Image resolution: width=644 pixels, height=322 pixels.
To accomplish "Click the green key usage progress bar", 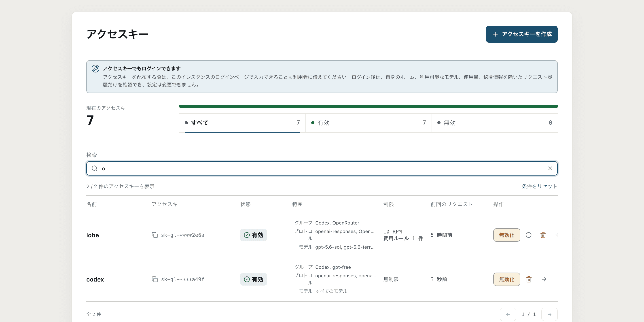I will click(x=368, y=106).
